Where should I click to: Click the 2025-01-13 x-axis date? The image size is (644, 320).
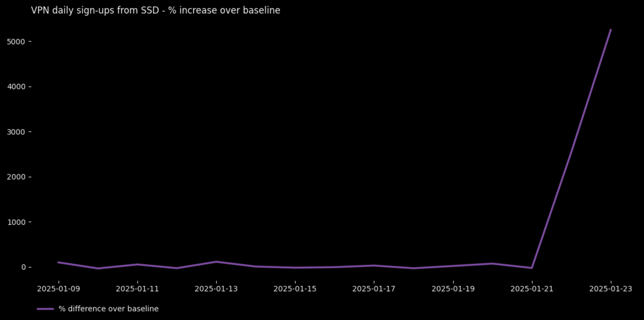click(216, 289)
